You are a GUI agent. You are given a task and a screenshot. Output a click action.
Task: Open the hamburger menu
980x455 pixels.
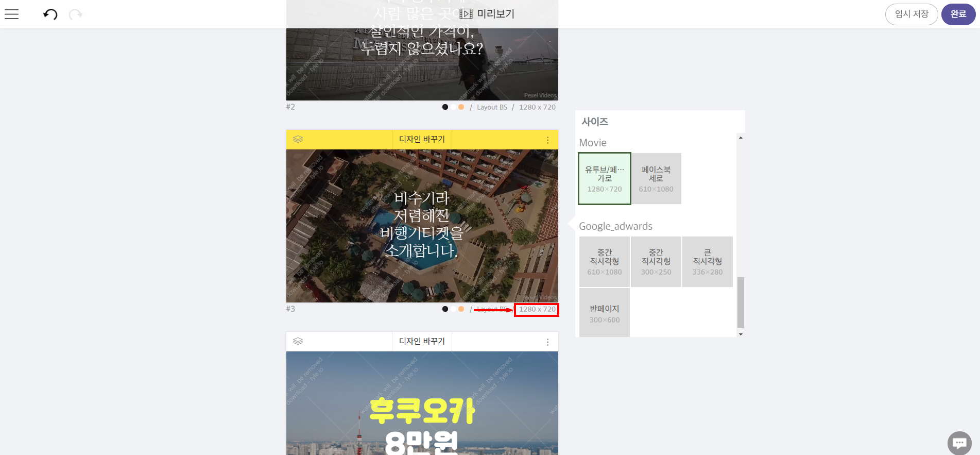(11, 14)
